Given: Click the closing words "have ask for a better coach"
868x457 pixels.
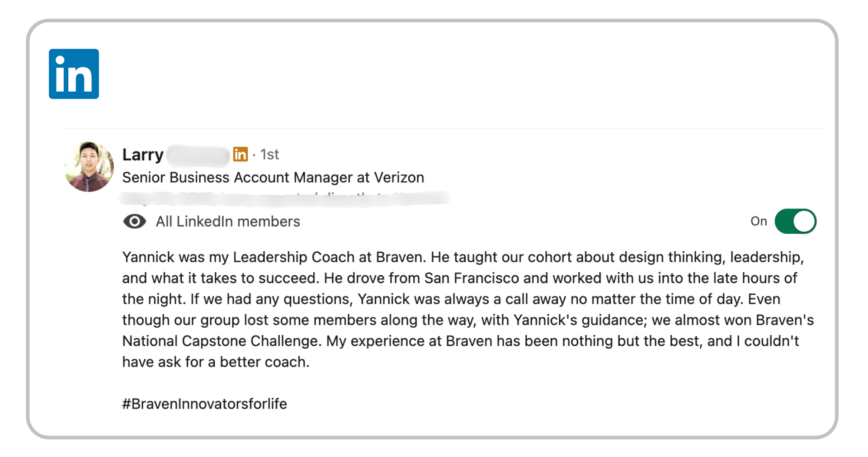Looking at the screenshot, I should (215, 362).
